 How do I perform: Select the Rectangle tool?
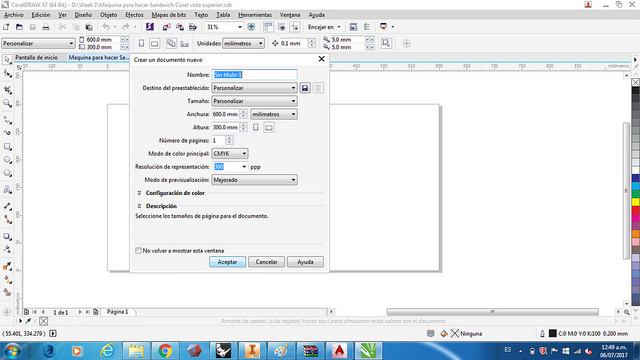[7, 147]
